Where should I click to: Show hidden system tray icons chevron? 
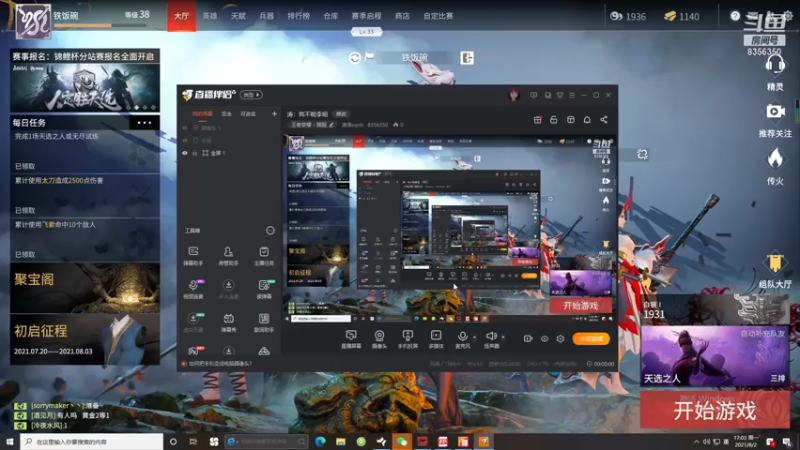[696, 441]
